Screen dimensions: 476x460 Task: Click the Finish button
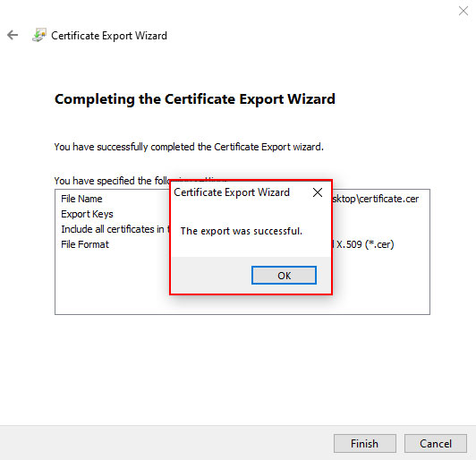(x=364, y=444)
